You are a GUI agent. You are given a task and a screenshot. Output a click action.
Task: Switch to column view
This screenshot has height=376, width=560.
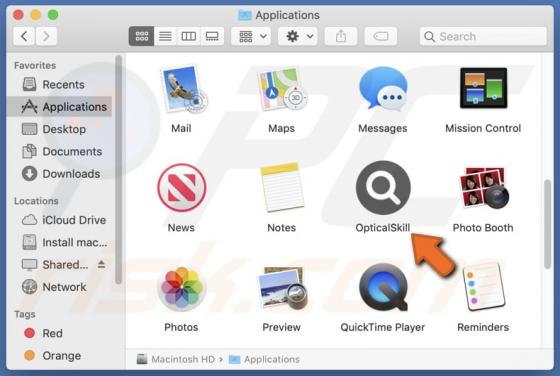pyautogui.click(x=189, y=36)
